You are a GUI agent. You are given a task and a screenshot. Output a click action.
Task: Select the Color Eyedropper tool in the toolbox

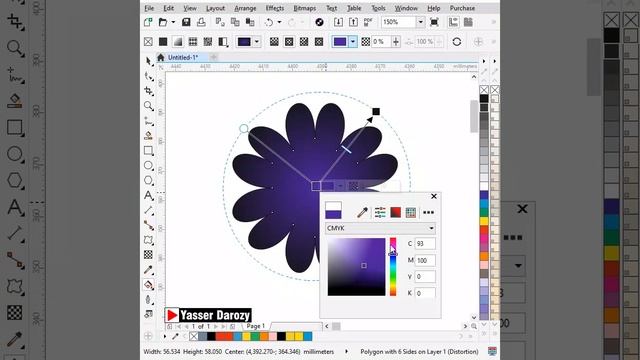[149, 269]
